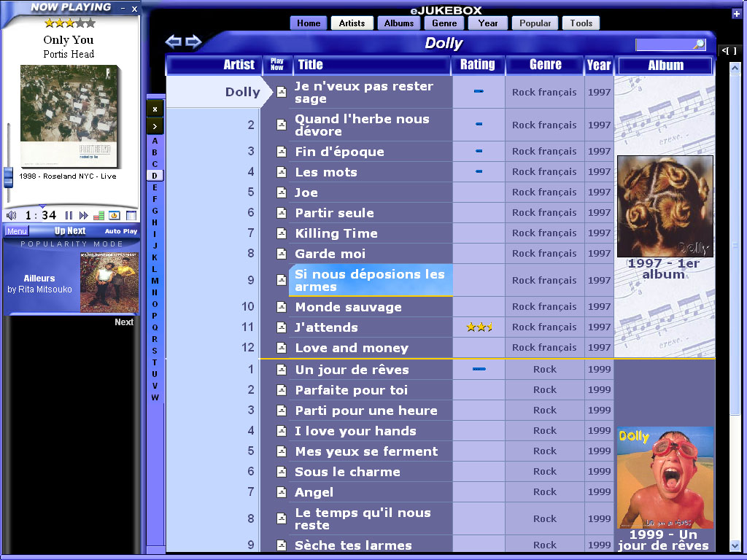Adjust the vertical volume slider handle
The image size is (747, 560).
(8, 176)
